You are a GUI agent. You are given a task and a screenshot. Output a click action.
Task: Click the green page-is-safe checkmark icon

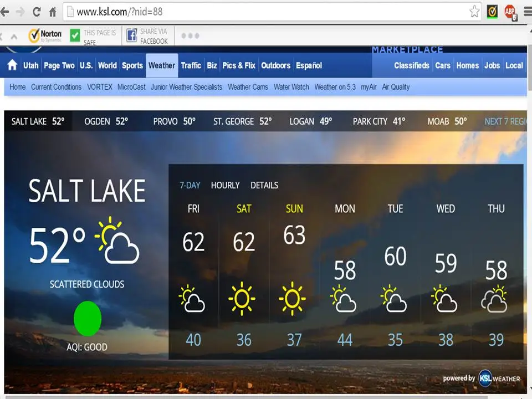(75, 36)
